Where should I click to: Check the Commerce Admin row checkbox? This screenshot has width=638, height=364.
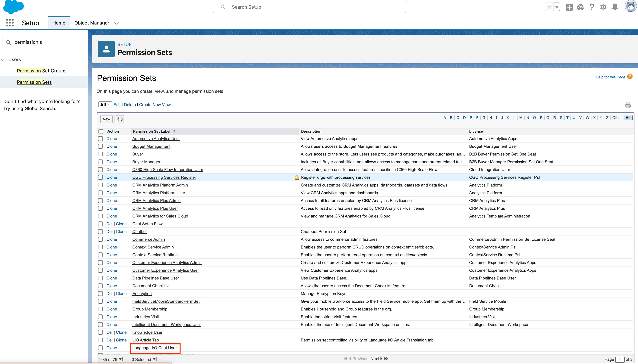click(x=101, y=239)
